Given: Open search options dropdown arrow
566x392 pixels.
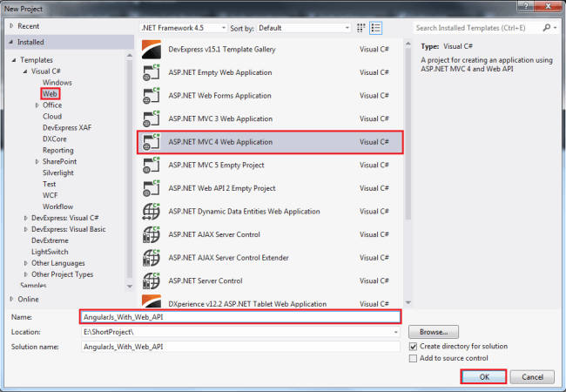Looking at the screenshot, I should tap(556, 28).
